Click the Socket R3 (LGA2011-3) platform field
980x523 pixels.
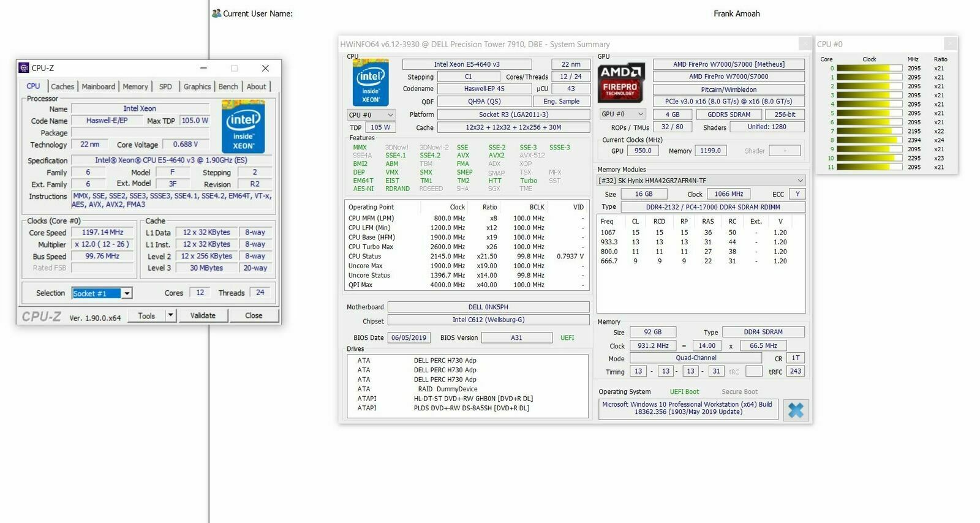click(x=513, y=115)
